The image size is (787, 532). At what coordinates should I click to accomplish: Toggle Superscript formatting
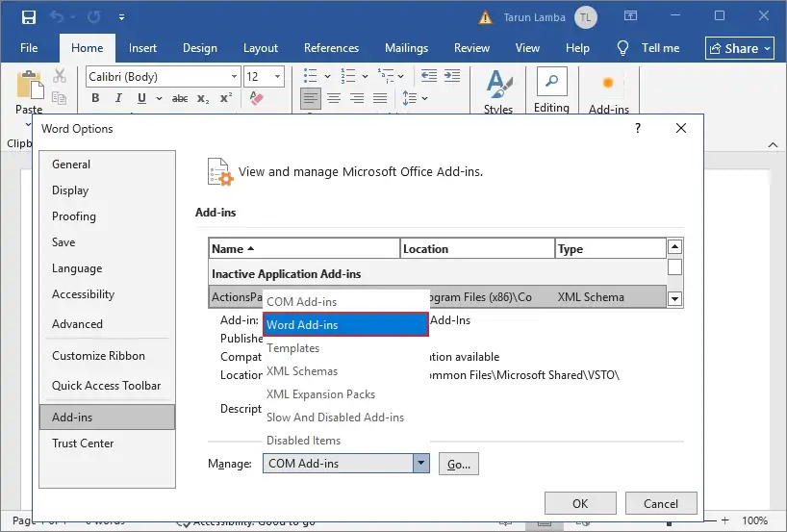pyautogui.click(x=226, y=98)
